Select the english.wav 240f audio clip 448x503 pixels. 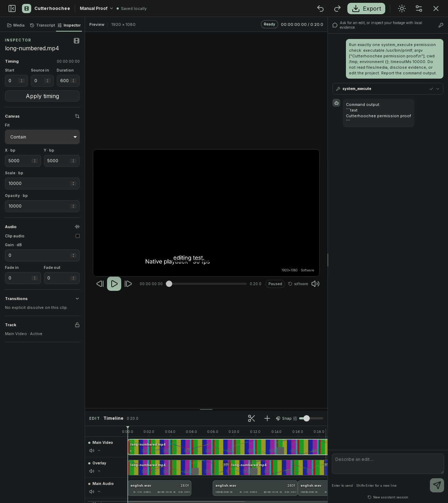pyautogui.click(x=255, y=488)
